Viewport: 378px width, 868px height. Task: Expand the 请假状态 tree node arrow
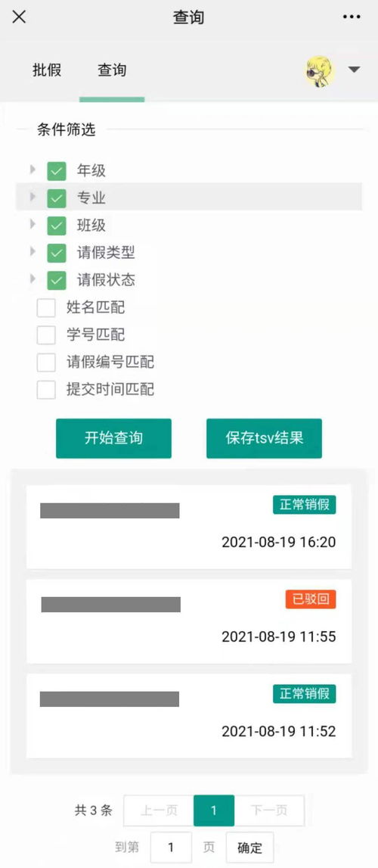pyautogui.click(x=33, y=279)
